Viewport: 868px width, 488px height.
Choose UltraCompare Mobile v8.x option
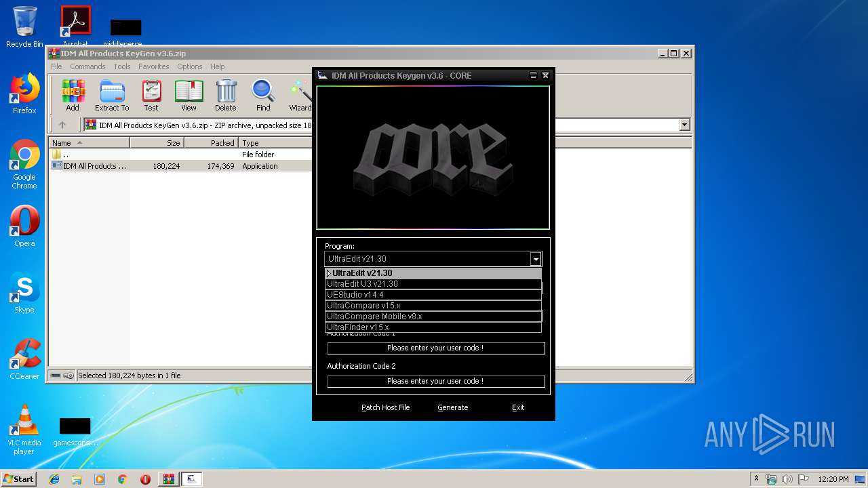[433, 317]
